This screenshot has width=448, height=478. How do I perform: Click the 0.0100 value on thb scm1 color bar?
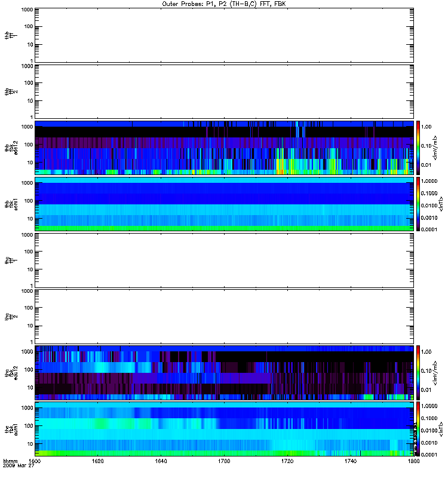tap(429, 206)
